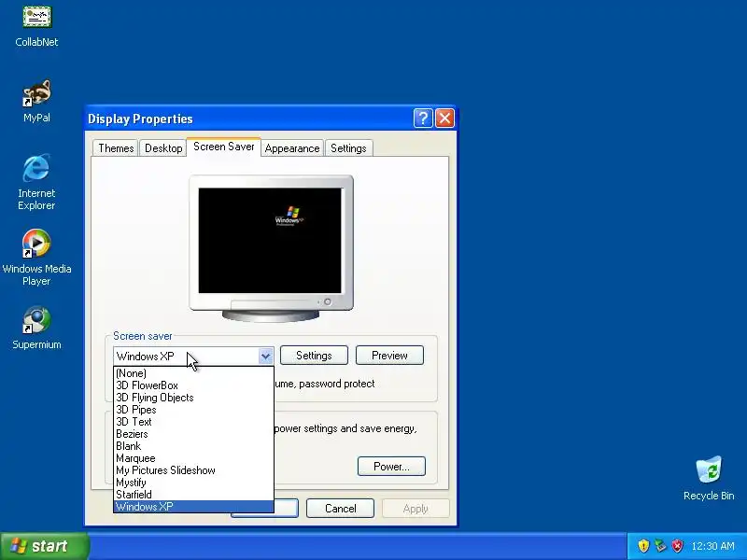This screenshot has width=747, height=560.
Task: Choose Beziers screen saver
Action: tap(194, 434)
